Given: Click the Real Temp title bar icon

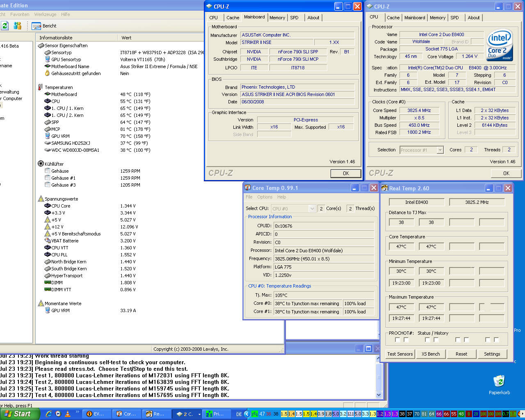Looking at the screenshot, I should click(384, 188).
